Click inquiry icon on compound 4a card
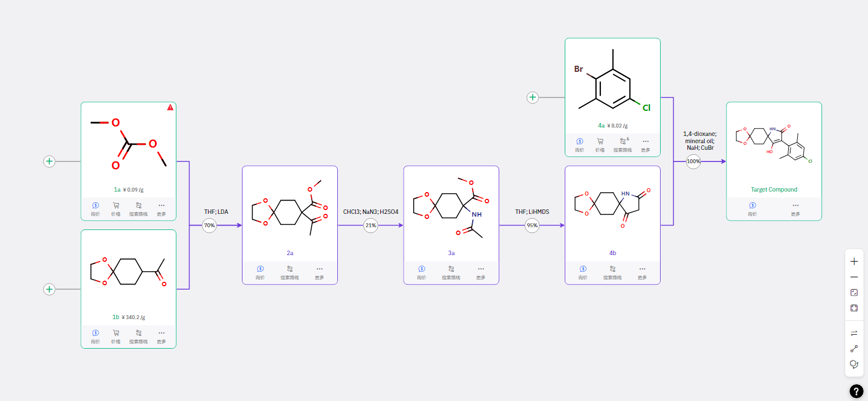Viewport: 868px width, 401px height. click(x=580, y=141)
